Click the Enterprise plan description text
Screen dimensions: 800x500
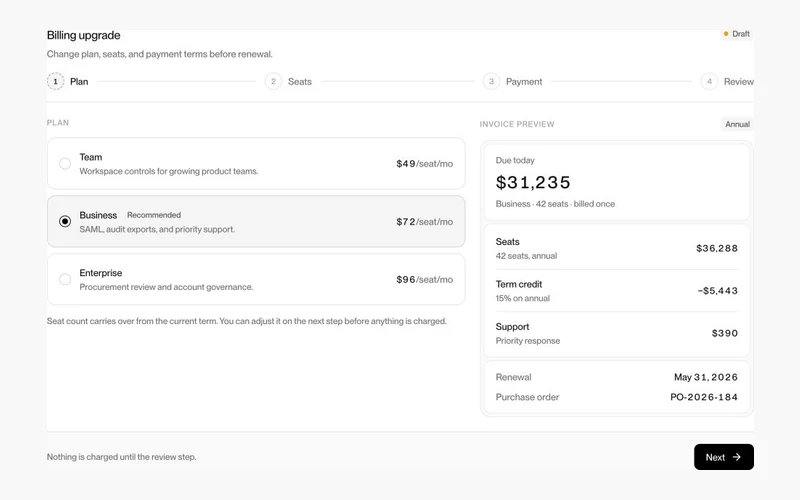[x=166, y=287]
